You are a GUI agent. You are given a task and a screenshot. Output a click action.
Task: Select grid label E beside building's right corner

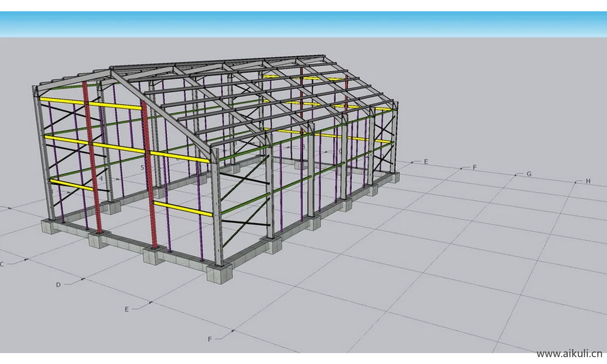coord(426,161)
